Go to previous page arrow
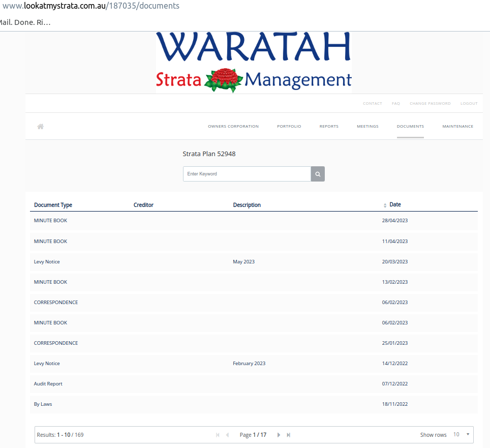 click(228, 435)
